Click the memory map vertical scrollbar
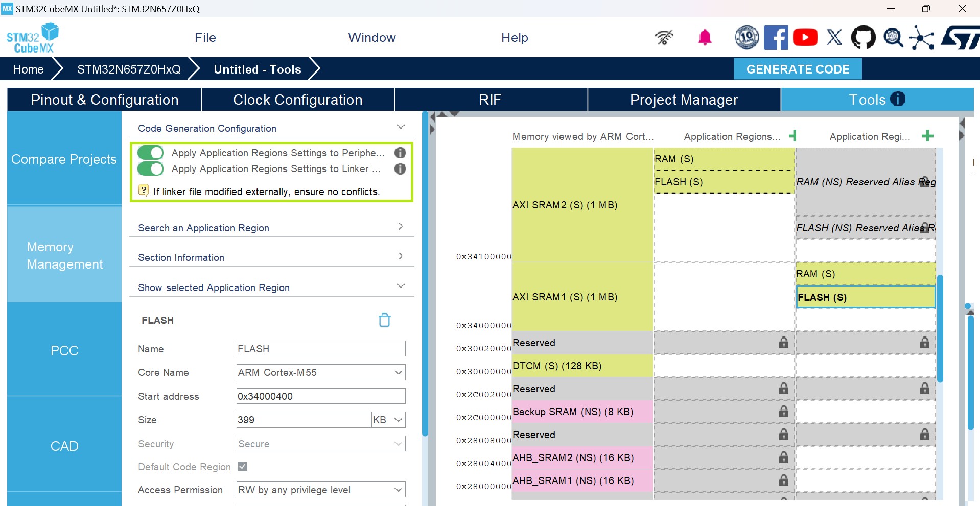 click(x=940, y=329)
